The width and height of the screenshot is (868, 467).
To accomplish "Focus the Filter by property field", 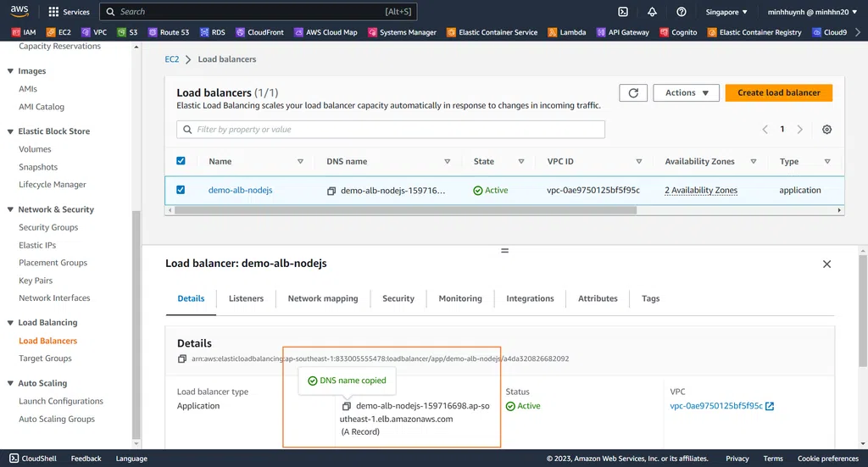I will point(391,130).
